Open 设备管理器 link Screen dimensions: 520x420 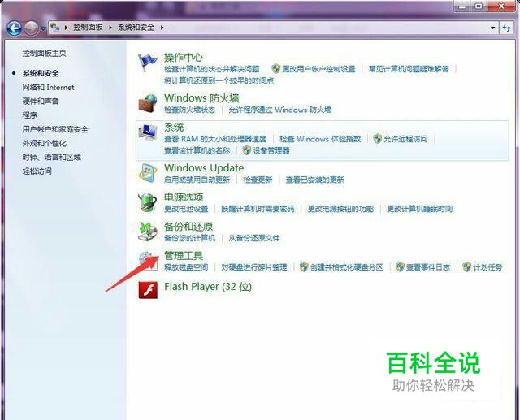coord(271,150)
